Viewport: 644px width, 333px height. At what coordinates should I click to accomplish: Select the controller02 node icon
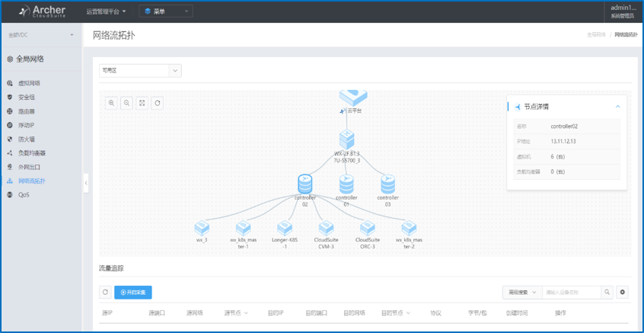tap(305, 184)
